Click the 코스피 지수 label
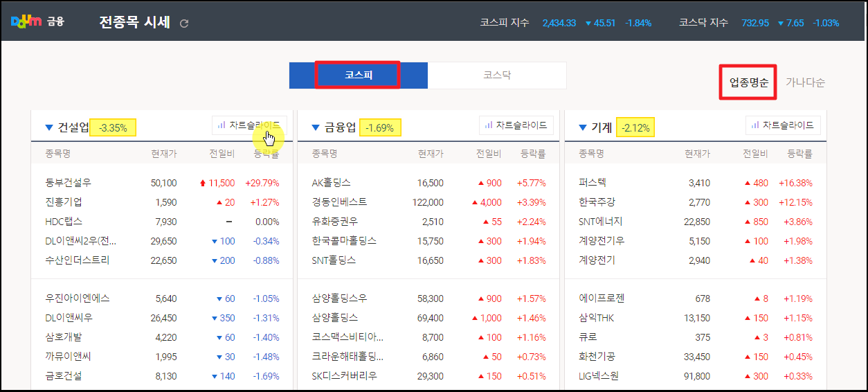 [x=505, y=23]
